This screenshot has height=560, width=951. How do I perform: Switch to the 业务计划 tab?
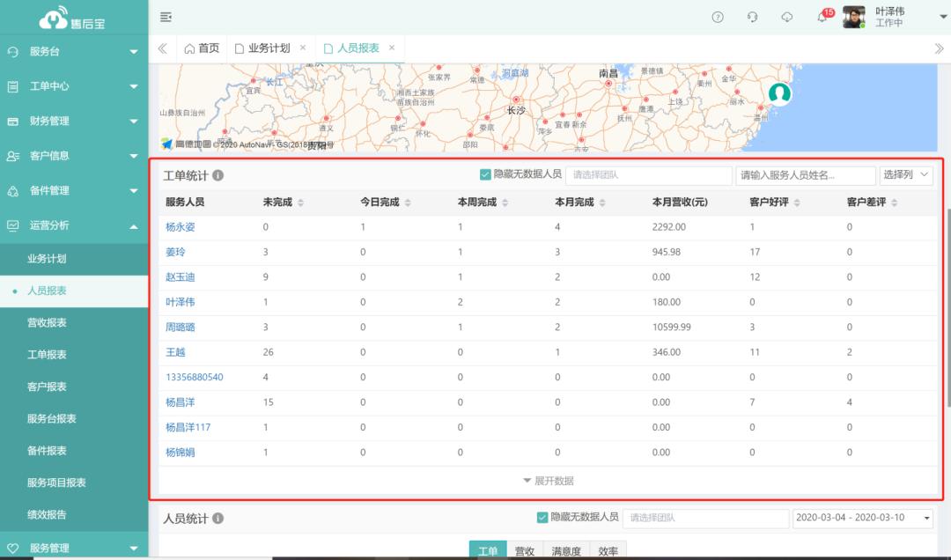pos(269,48)
